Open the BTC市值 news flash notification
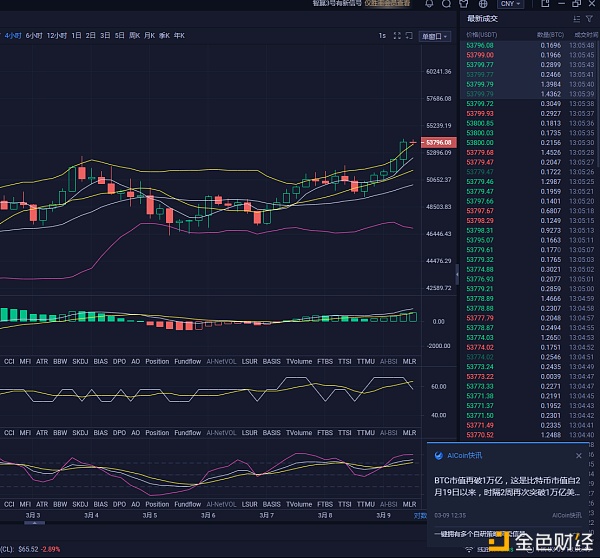The image size is (600, 558). point(512,485)
